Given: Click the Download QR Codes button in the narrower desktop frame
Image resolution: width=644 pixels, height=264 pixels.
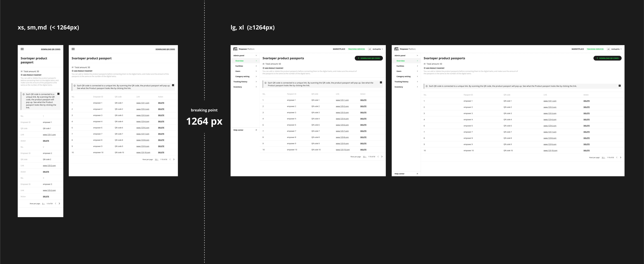Looking at the screenshot, I should click(x=369, y=58).
